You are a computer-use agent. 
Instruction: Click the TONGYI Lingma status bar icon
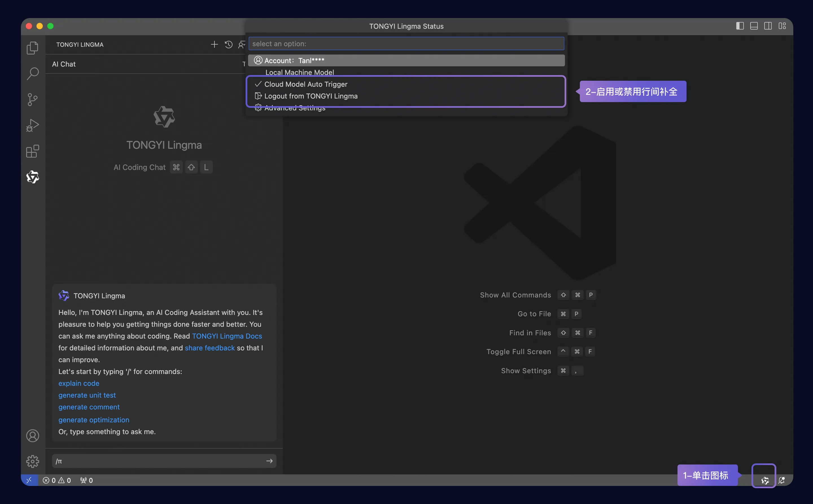point(765,480)
